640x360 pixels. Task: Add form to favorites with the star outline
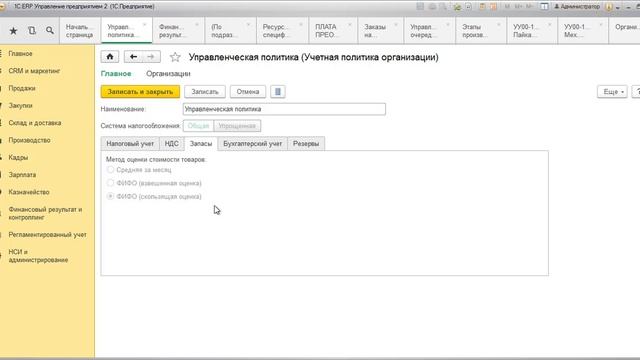[x=175, y=57]
